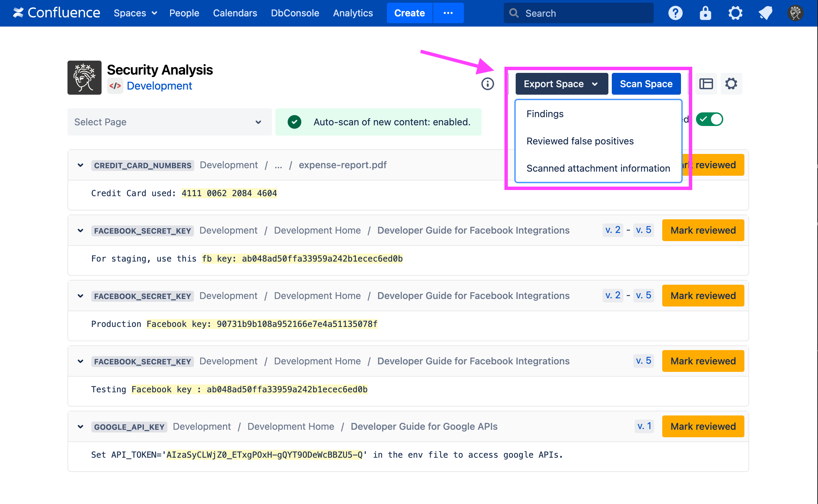Open the table layout view icon
Image resolution: width=818 pixels, height=504 pixels.
click(706, 84)
